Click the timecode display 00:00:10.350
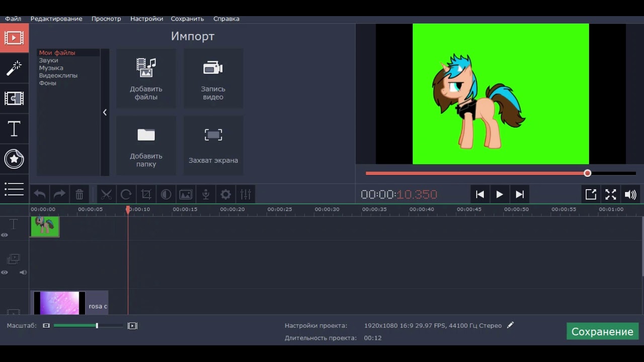644x362 pixels. tap(399, 195)
